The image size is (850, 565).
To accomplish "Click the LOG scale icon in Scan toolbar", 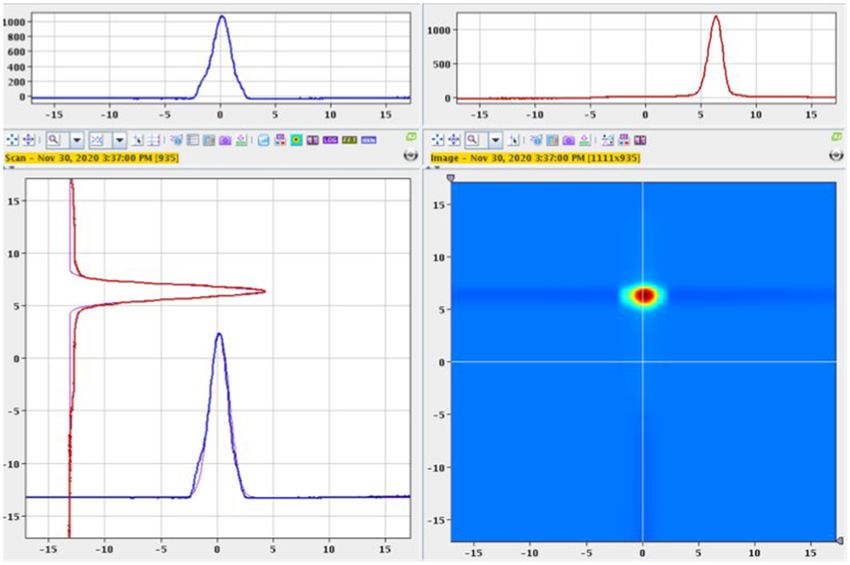I will click(330, 140).
